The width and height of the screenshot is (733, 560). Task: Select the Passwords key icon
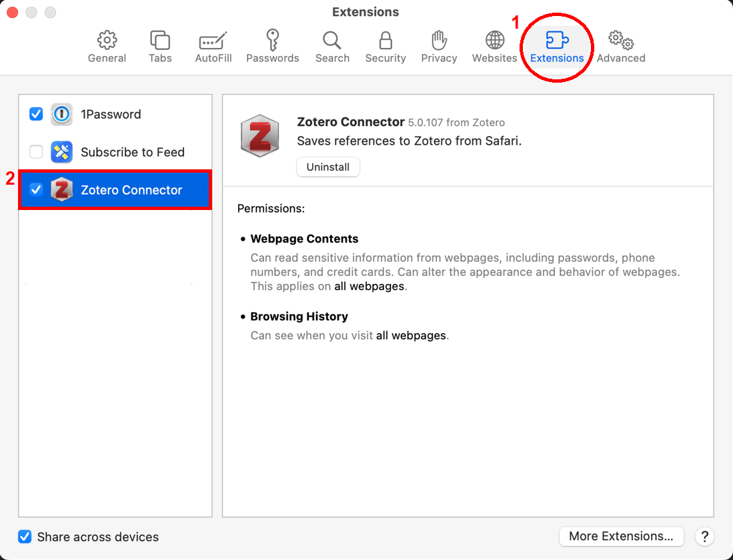tap(272, 41)
